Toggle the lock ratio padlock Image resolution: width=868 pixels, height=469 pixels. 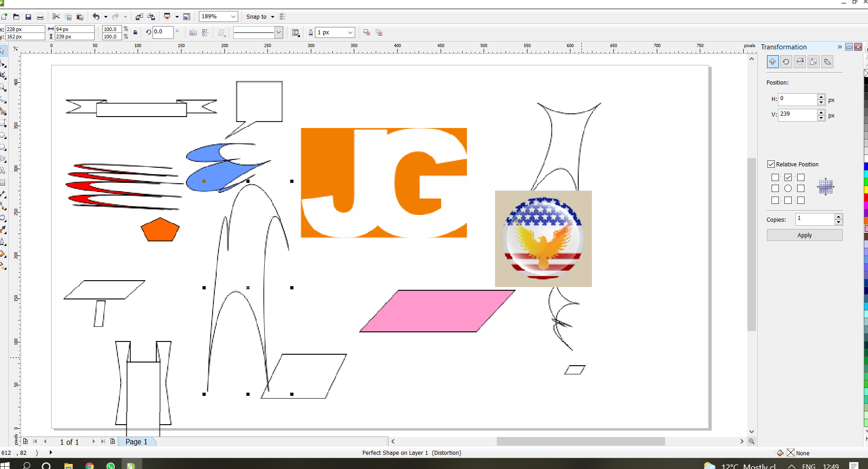point(135,32)
